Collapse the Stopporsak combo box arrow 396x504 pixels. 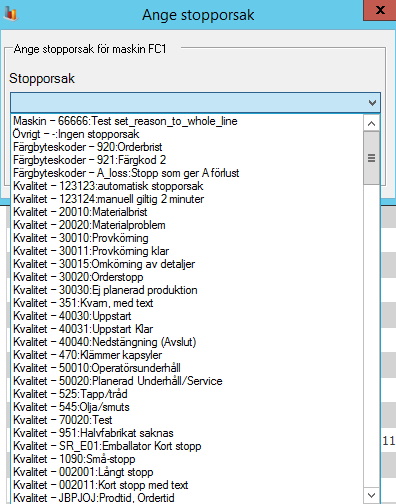click(372, 103)
